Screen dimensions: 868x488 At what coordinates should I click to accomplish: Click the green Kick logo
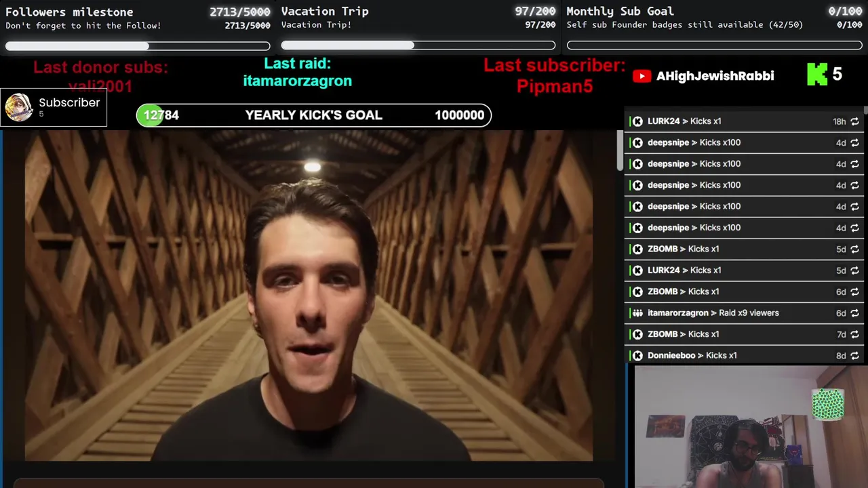tap(817, 75)
